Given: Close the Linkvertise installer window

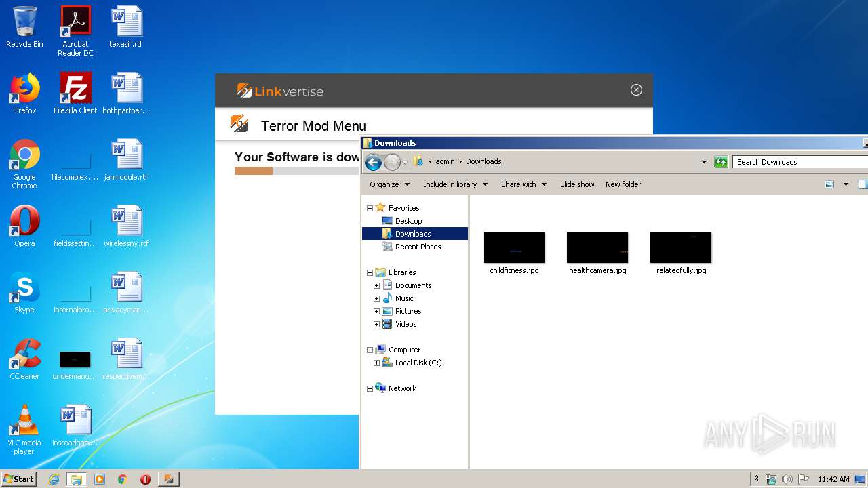Looking at the screenshot, I should coord(636,90).
